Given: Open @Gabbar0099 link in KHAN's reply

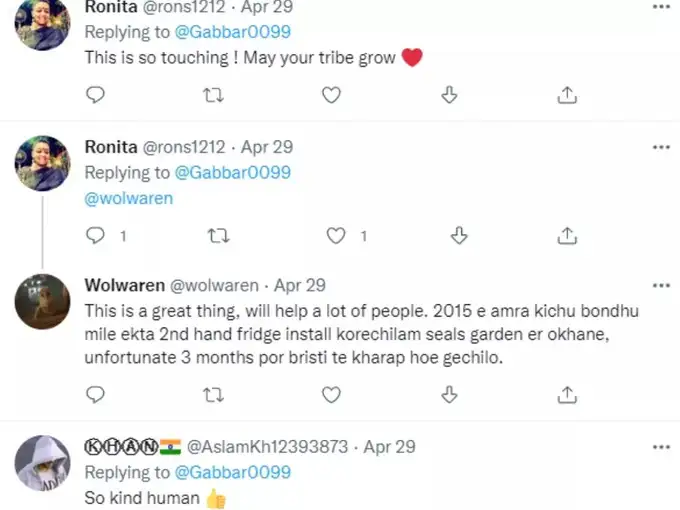Looking at the screenshot, I should pos(232,472).
